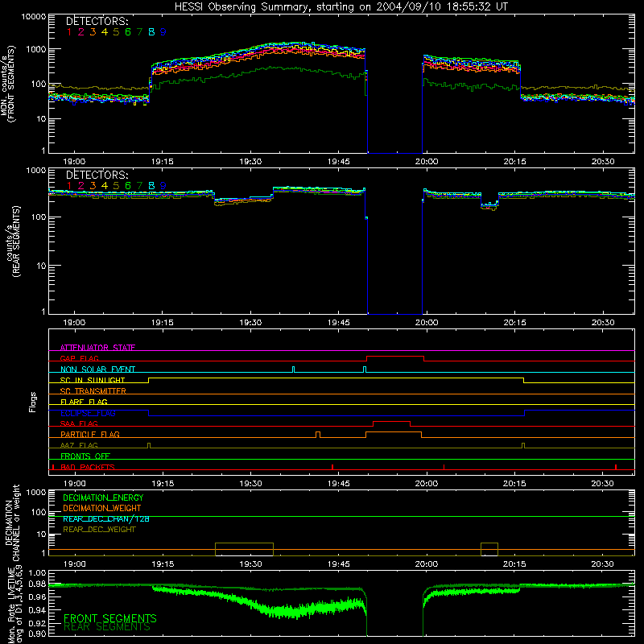The height and width of the screenshot is (644, 644).
Task: Click the REAR_DEC_CHAN/128 legend entry
Action: click(x=106, y=518)
